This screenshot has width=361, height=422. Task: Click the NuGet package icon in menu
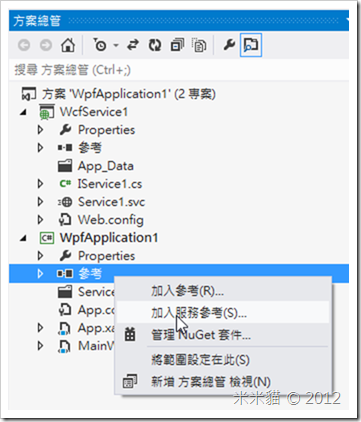click(x=130, y=334)
